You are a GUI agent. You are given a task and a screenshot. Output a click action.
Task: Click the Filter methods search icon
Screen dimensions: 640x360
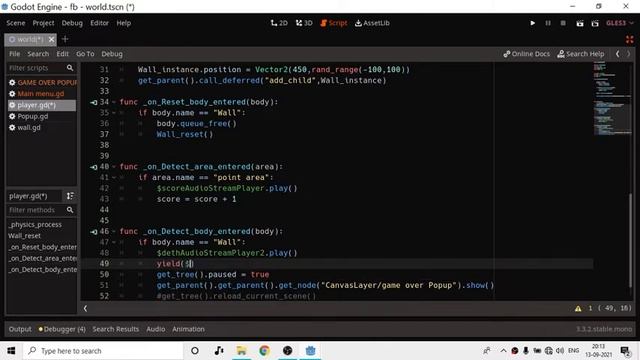70,210
